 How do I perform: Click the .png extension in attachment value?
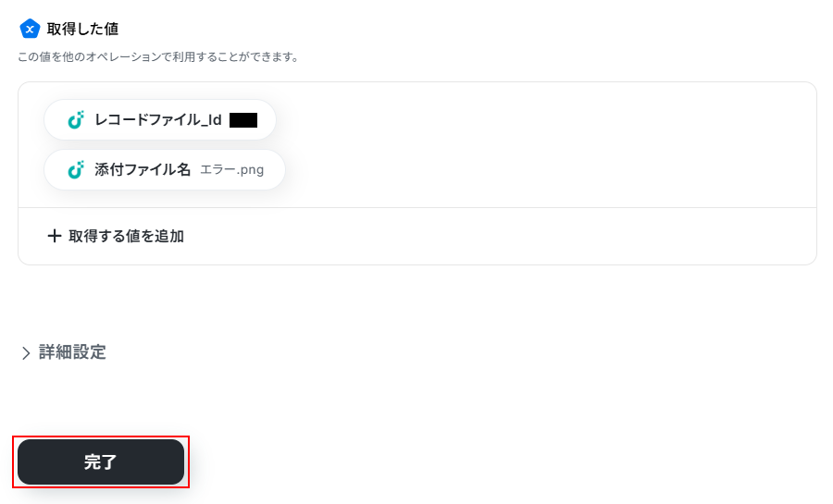(250, 170)
